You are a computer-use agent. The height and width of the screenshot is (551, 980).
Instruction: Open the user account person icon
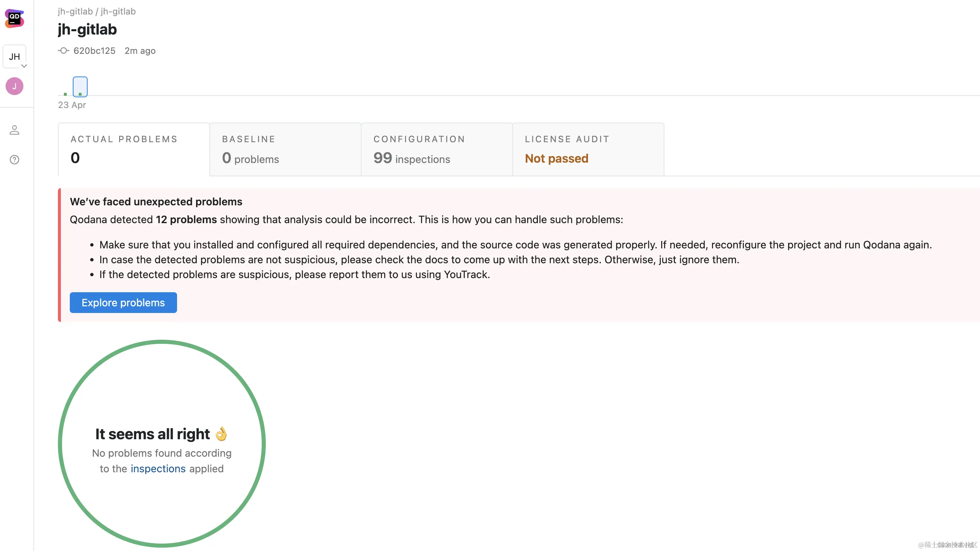(x=14, y=130)
